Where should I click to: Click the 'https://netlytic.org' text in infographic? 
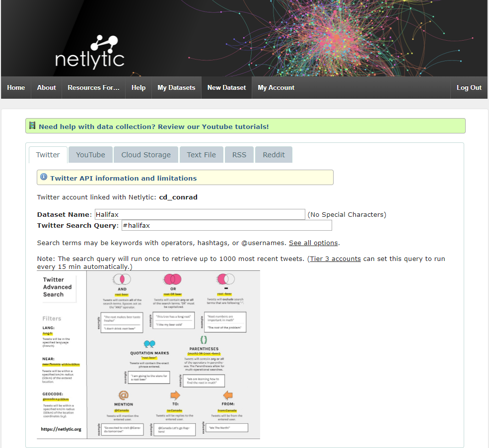61,429
